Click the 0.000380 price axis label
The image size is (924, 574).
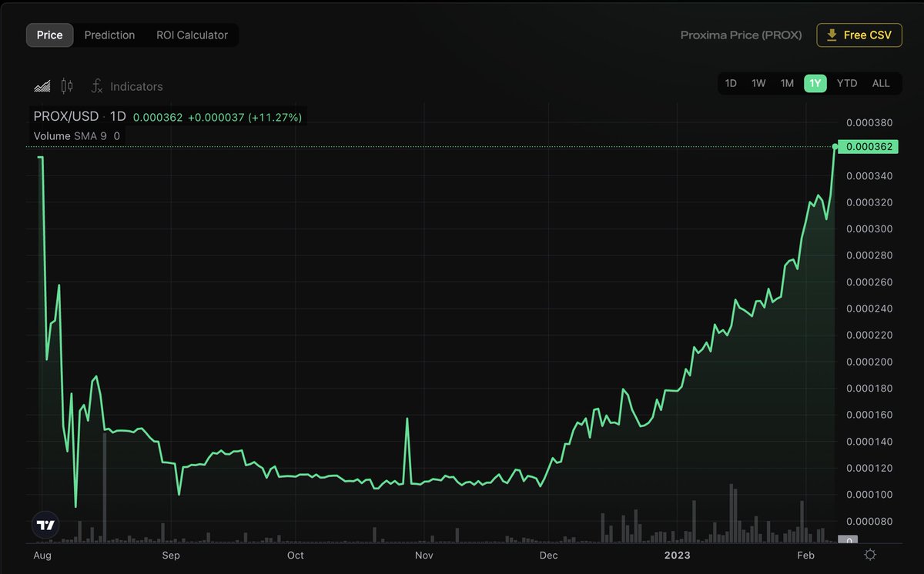(869, 123)
